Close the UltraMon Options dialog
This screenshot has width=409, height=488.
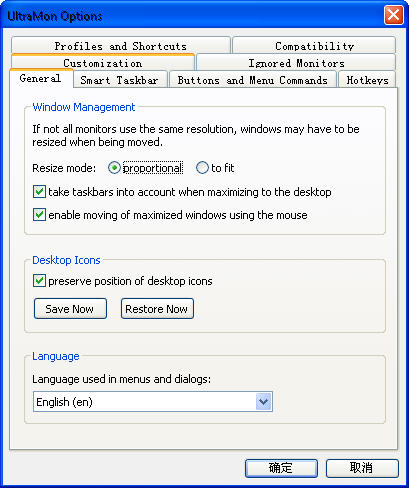point(393,15)
